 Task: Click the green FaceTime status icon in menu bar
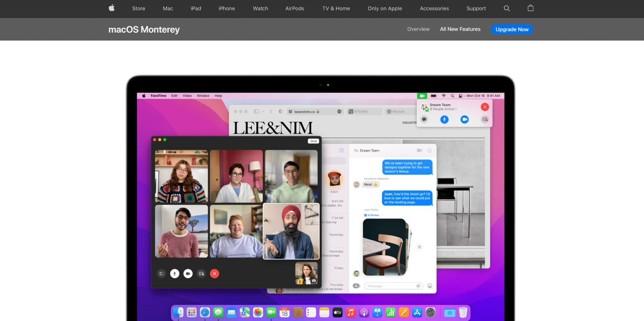[422, 96]
